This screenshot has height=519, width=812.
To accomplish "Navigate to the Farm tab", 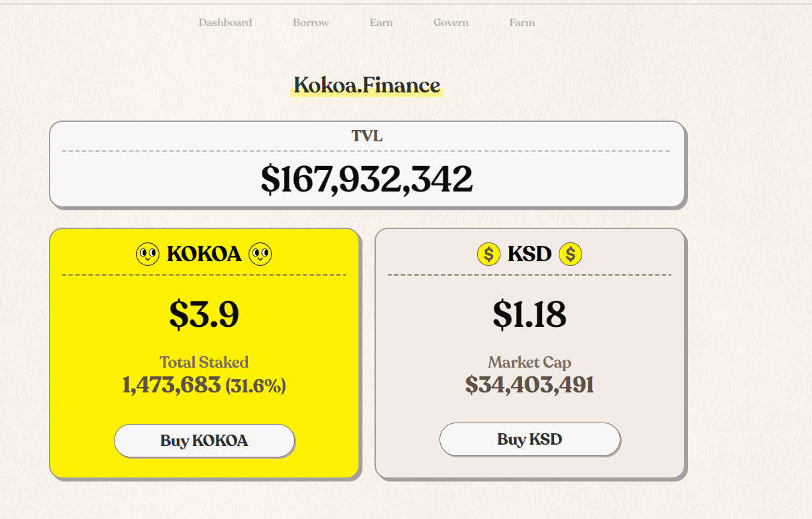I will tap(522, 23).
